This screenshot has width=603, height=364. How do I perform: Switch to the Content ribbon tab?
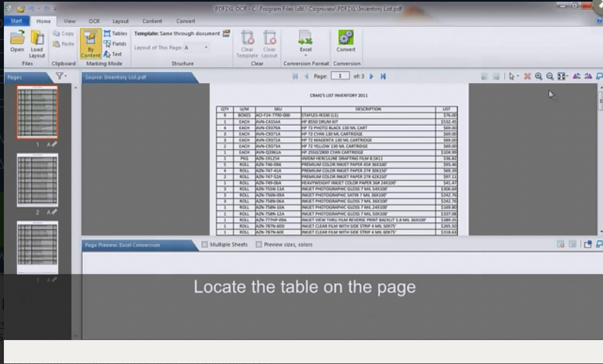152,21
